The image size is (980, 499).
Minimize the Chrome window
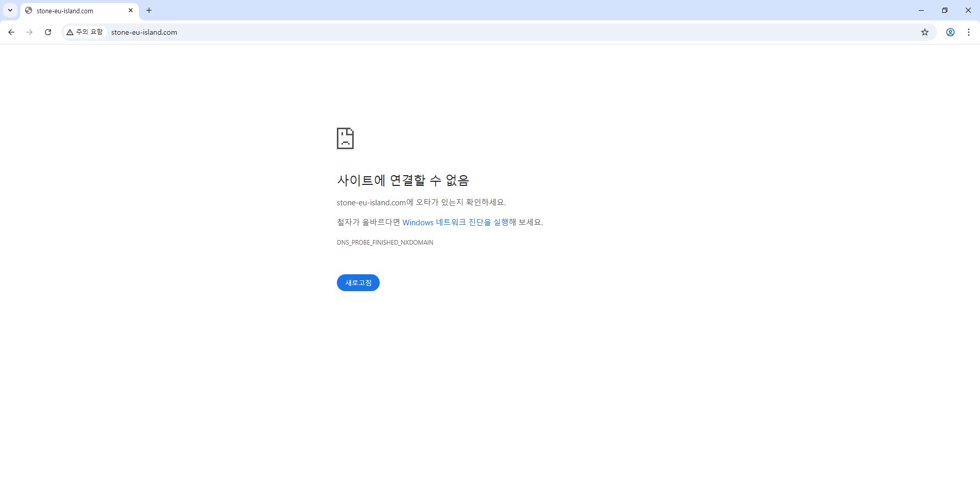point(921,10)
